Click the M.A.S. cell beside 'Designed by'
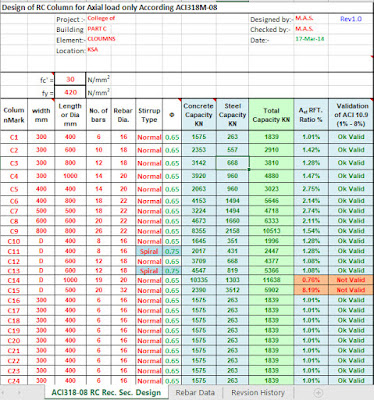Viewport: 374px width, 400px height. pos(304,18)
